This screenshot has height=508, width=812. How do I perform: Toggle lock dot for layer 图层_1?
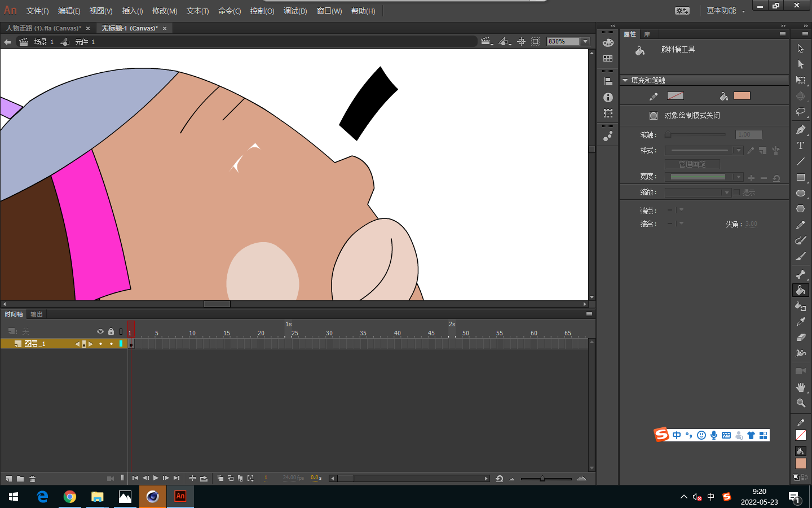click(x=111, y=344)
